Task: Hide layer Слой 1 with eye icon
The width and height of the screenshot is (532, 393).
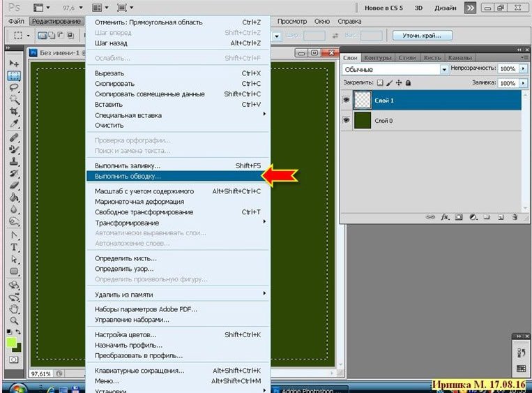Action: pos(347,101)
